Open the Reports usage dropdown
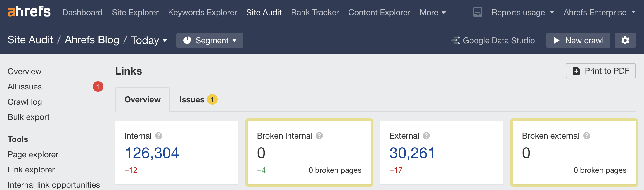644x190 pixels. tap(522, 13)
